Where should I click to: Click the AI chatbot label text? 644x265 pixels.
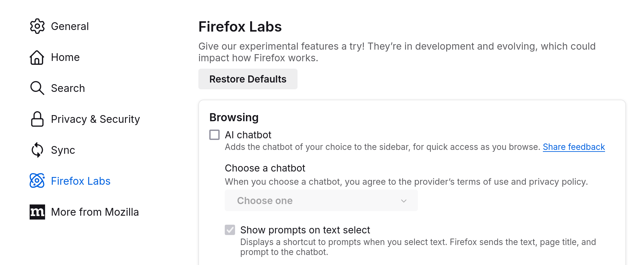point(248,135)
